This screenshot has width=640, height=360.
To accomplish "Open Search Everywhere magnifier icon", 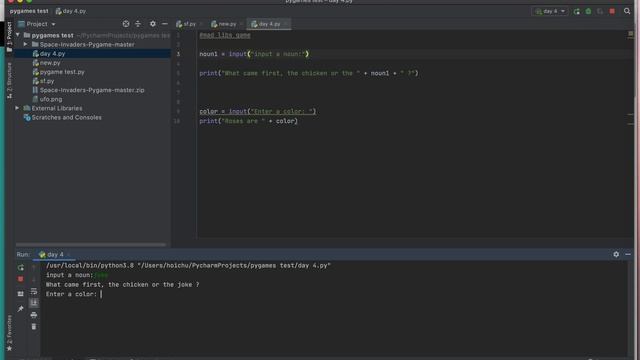I will (627, 11).
